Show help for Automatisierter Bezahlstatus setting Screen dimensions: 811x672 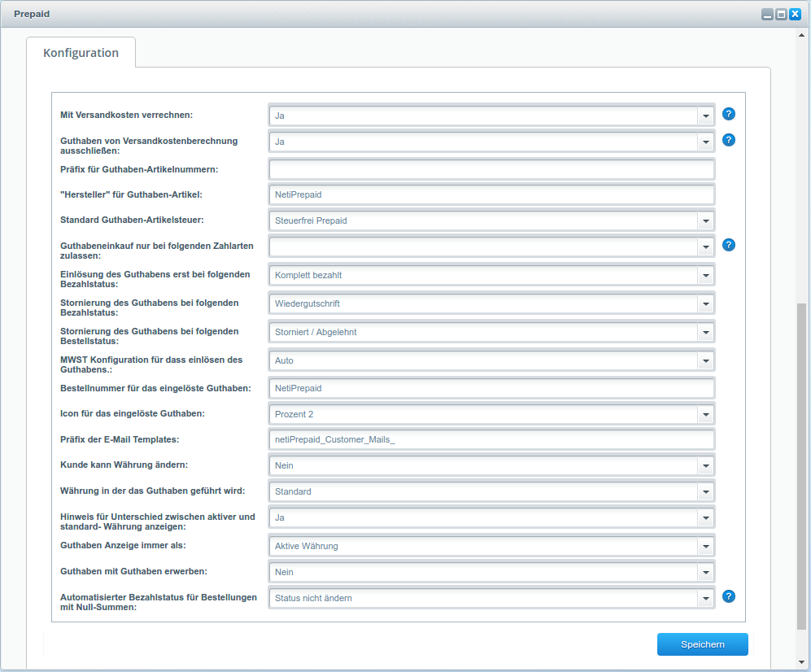point(729,596)
